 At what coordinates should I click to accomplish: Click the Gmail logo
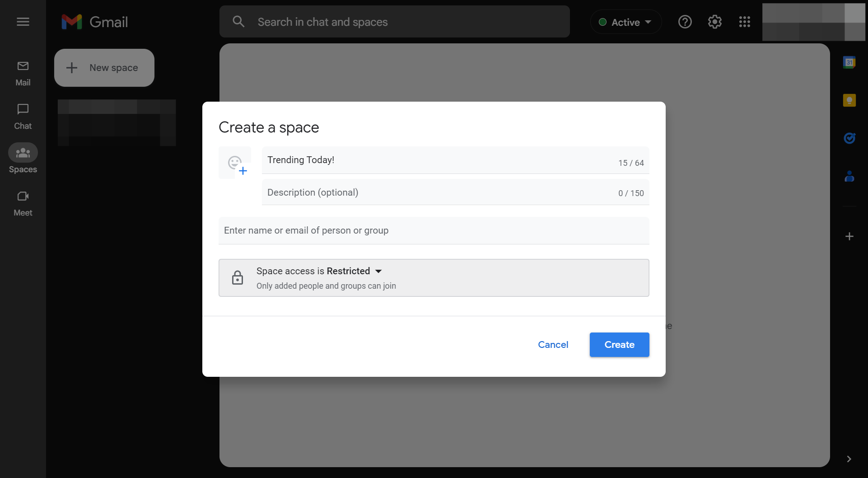95,22
